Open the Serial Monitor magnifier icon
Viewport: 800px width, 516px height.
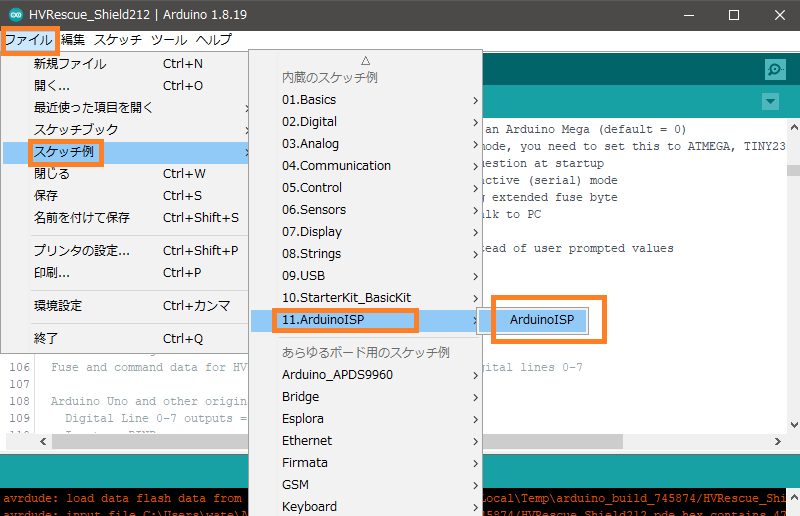(775, 69)
